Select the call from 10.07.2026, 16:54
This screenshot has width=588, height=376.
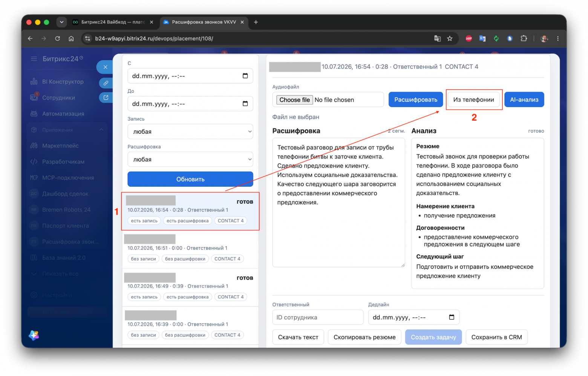pos(190,211)
